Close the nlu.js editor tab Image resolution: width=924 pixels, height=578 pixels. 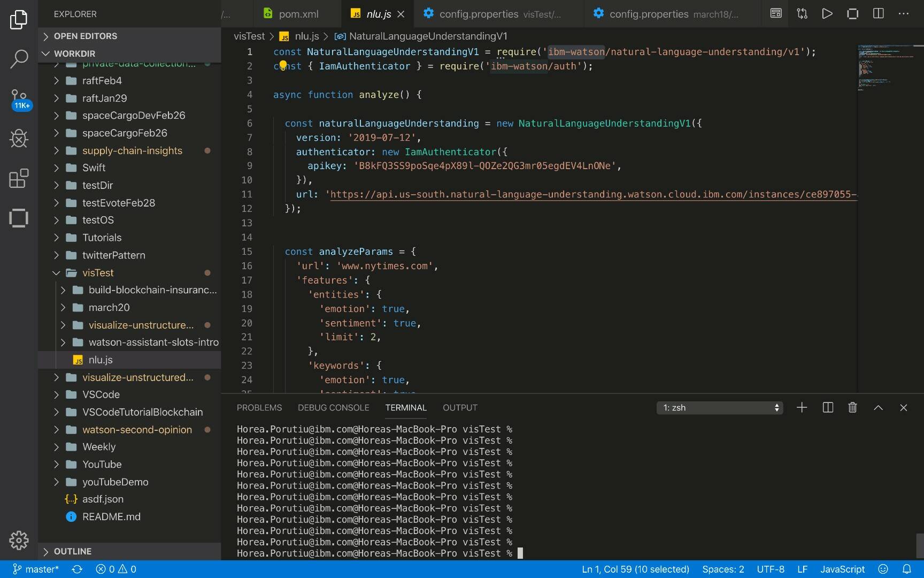401,14
